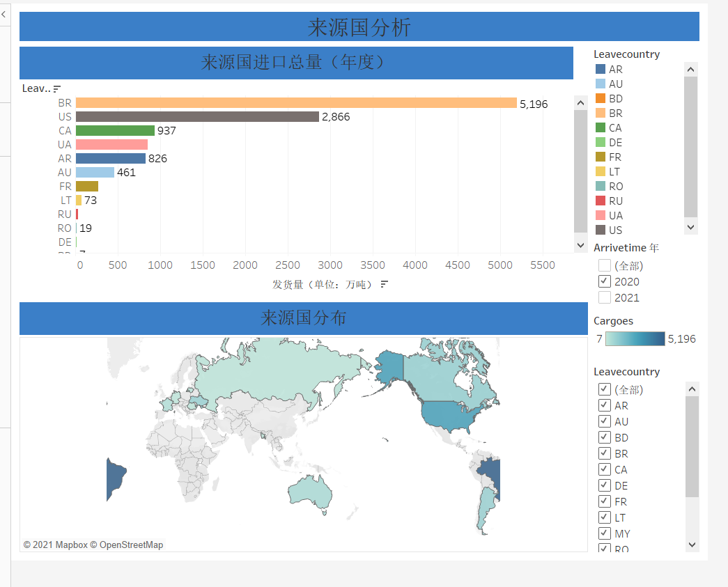This screenshot has width=728, height=587.
Task: Click sort icon next to 发货量 axis title
Action: [x=385, y=284]
